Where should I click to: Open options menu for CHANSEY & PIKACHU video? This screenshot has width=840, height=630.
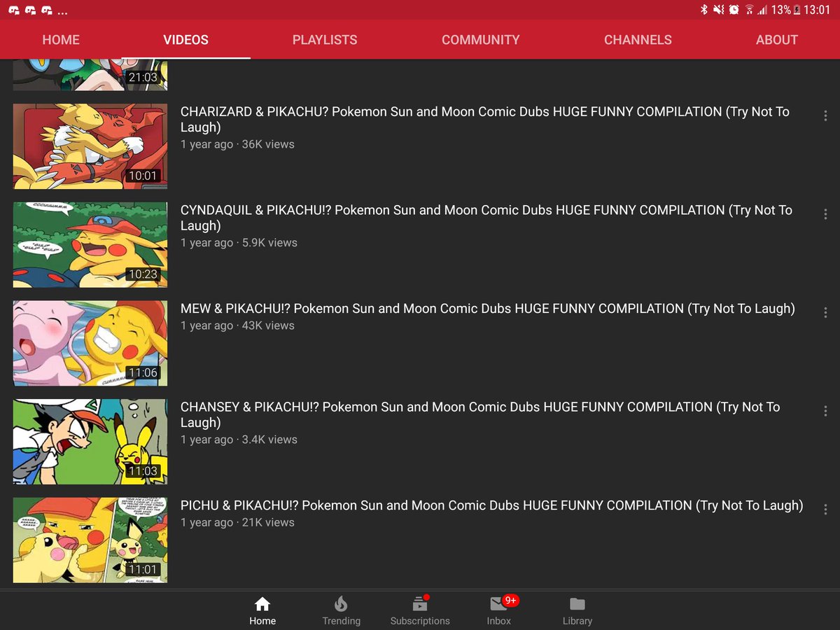click(825, 412)
